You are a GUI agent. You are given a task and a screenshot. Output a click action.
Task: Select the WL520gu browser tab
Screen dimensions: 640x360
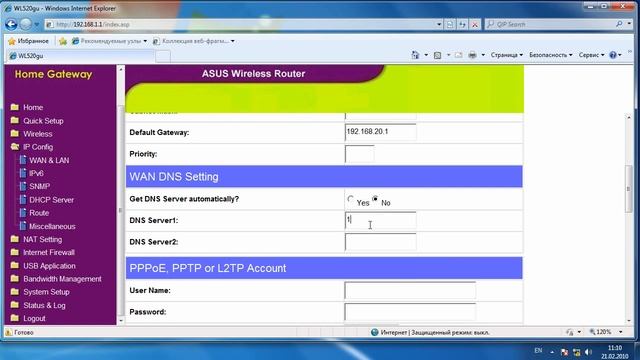click(80, 56)
